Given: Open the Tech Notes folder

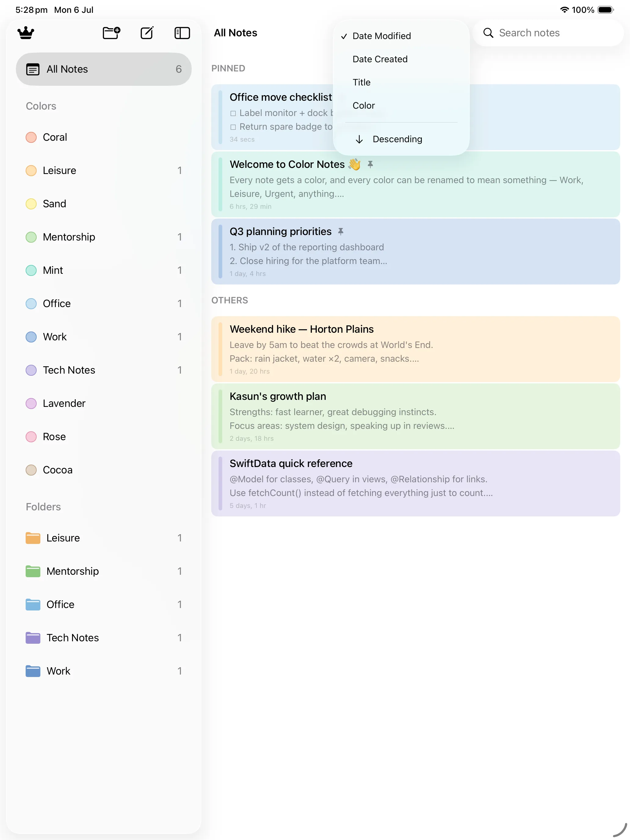Looking at the screenshot, I should [x=104, y=638].
